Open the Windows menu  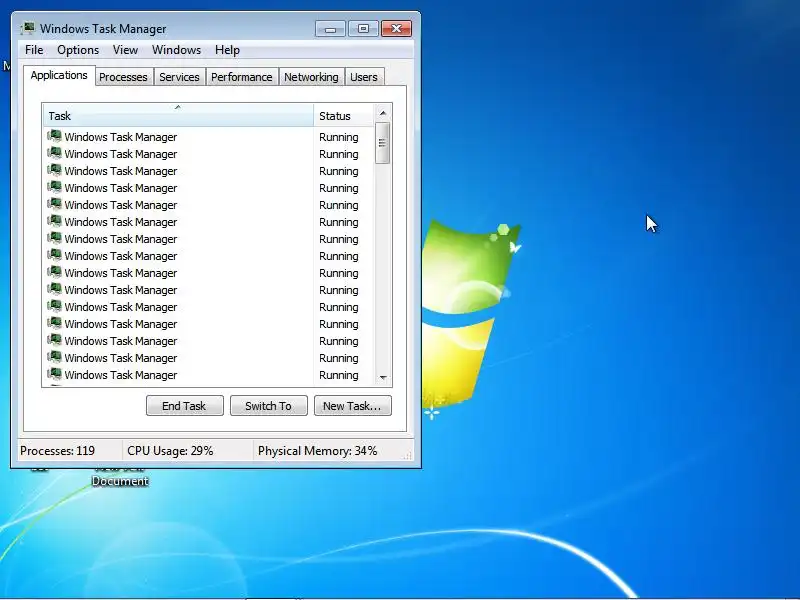(177, 50)
